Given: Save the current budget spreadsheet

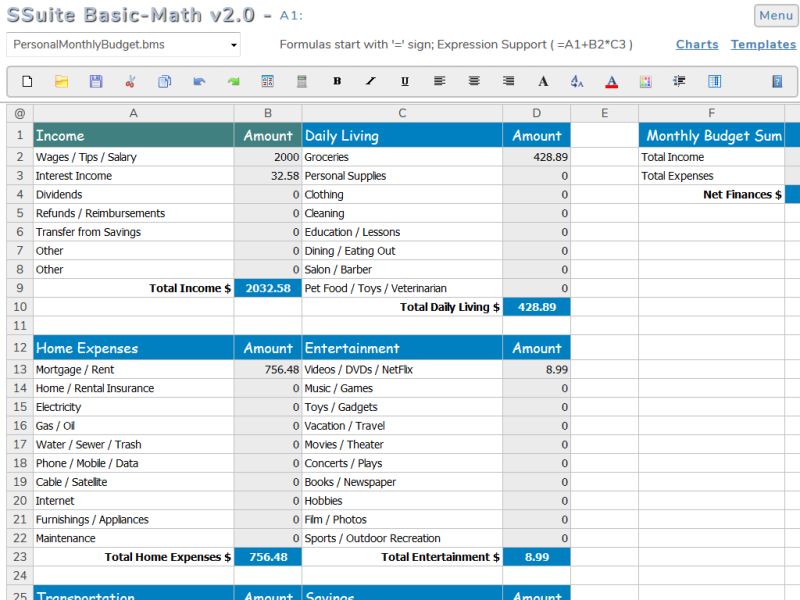Looking at the screenshot, I should pyautogui.click(x=94, y=81).
